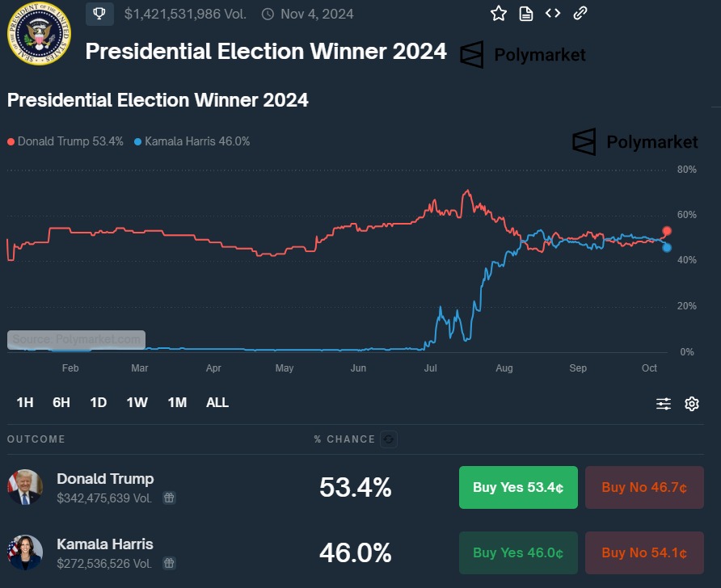This screenshot has height=588, width=721.
Task: Open the document rules icon
Action: tap(526, 14)
